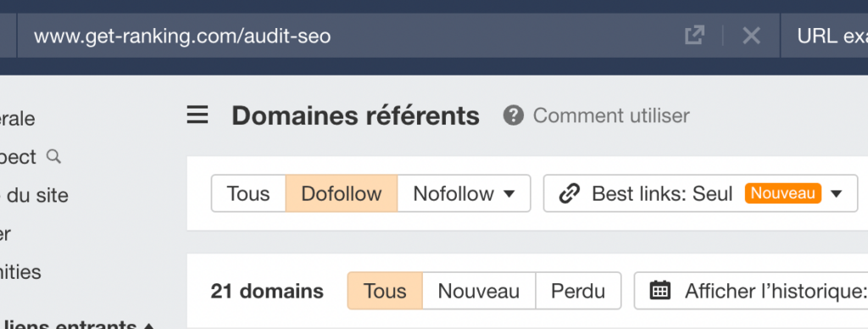Switch to the Perdu domains tab
Image resolution: width=868 pixels, height=329 pixels.
click(578, 291)
